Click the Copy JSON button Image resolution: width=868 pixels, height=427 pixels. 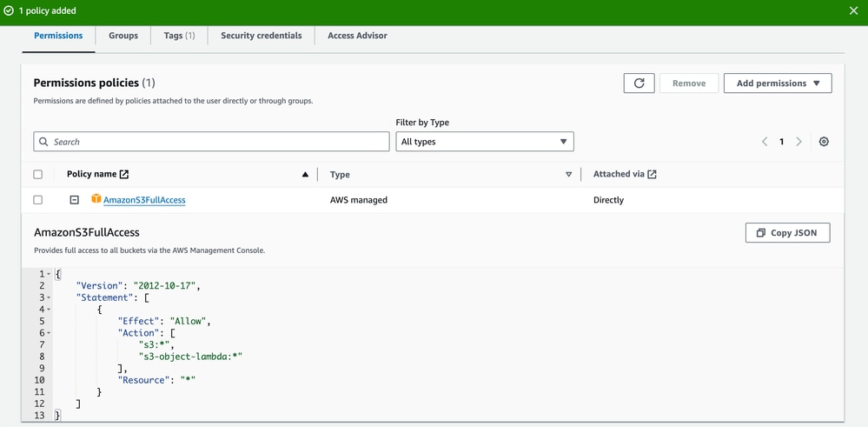pos(788,232)
